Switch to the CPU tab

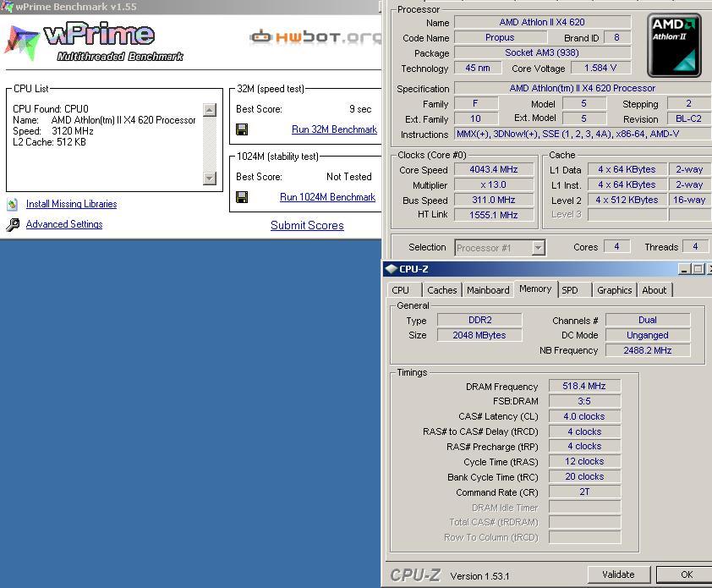click(x=404, y=290)
